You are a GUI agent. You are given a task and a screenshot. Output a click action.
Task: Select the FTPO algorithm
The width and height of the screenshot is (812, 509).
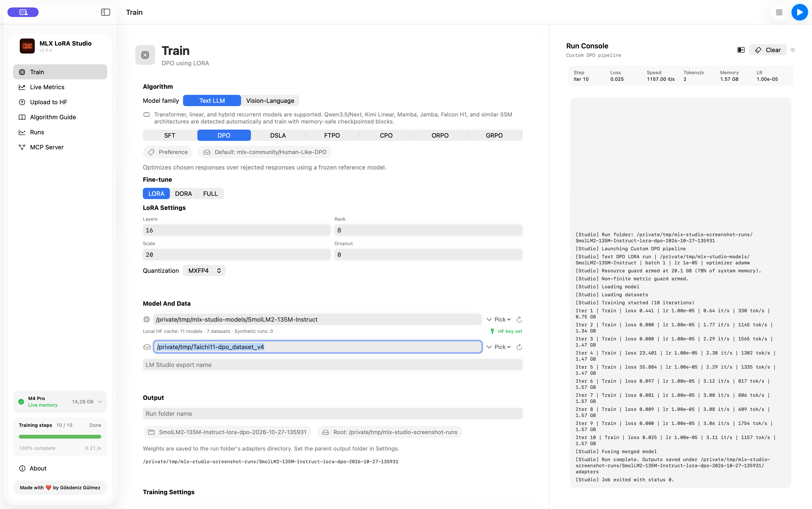point(332,135)
